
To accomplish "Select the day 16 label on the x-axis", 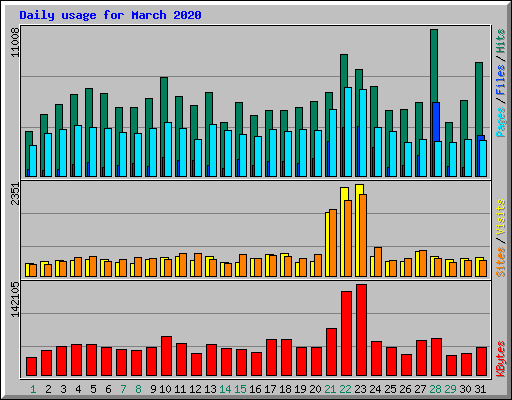I will pyautogui.click(x=255, y=389).
